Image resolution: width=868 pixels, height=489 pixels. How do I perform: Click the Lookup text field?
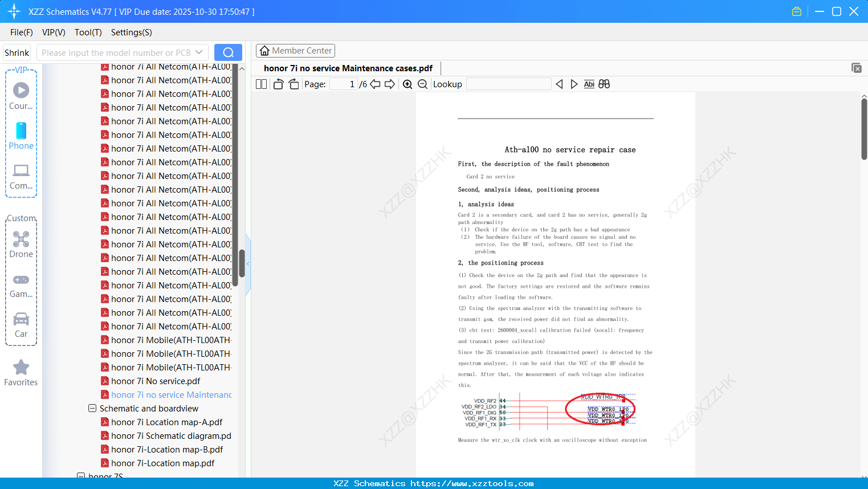(x=509, y=84)
